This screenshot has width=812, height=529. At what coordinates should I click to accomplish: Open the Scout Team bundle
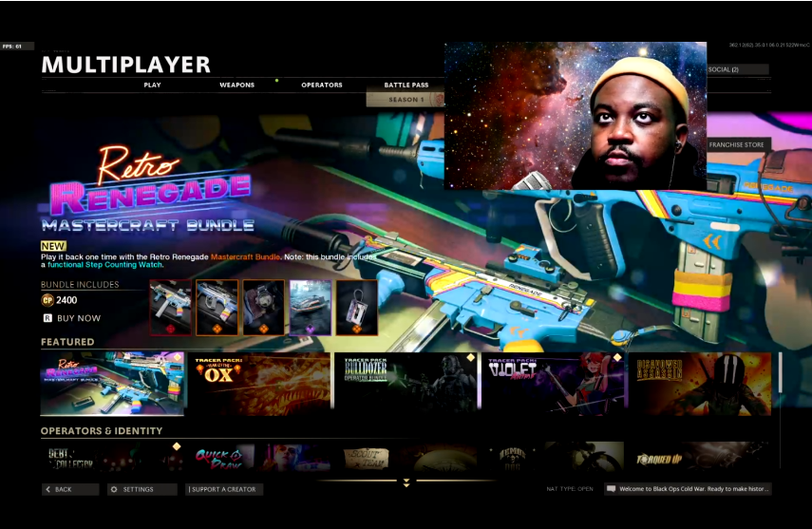click(406, 457)
